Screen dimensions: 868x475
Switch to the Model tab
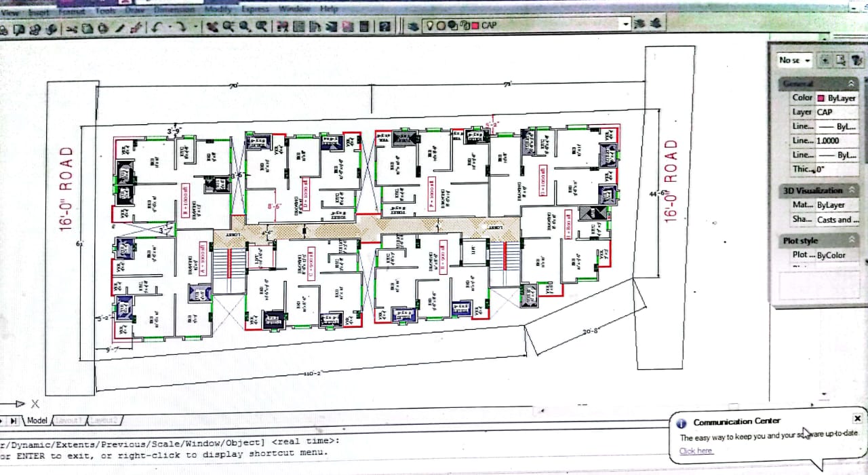[37, 421]
